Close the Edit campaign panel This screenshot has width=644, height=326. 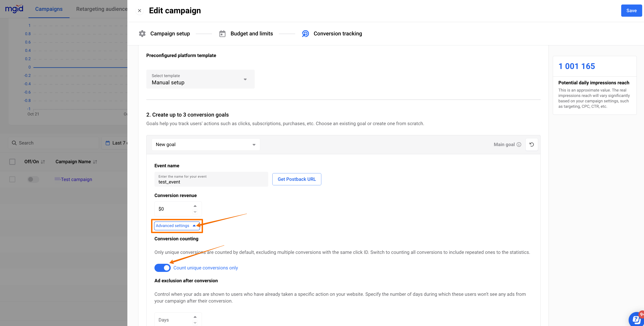[x=140, y=11]
